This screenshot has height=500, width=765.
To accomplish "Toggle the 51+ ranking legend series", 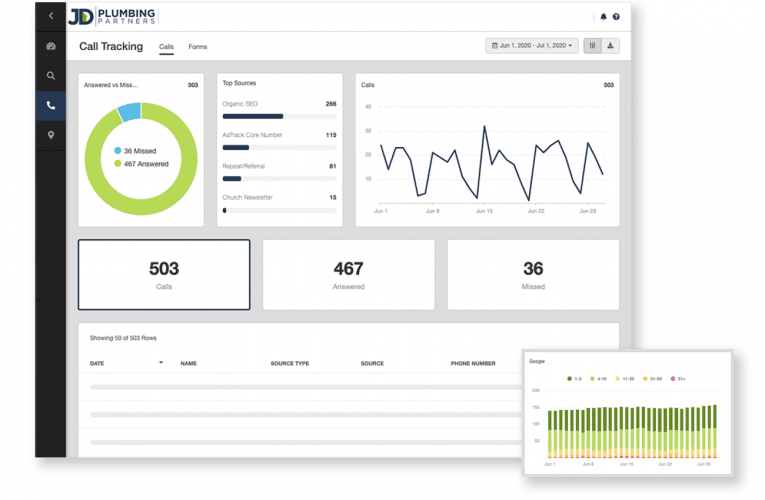I will pyautogui.click(x=675, y=379).
